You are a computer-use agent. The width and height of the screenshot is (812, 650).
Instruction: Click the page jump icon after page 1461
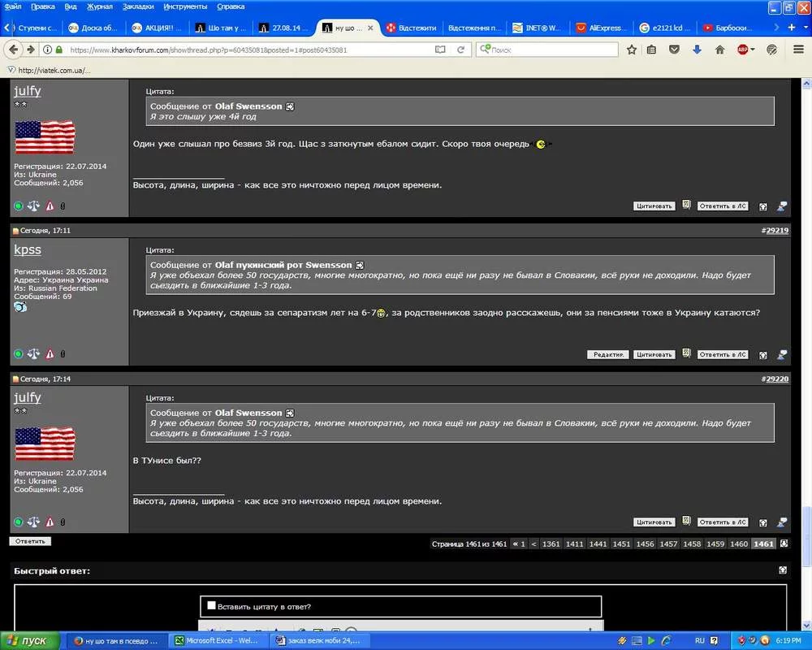point(784,544)
